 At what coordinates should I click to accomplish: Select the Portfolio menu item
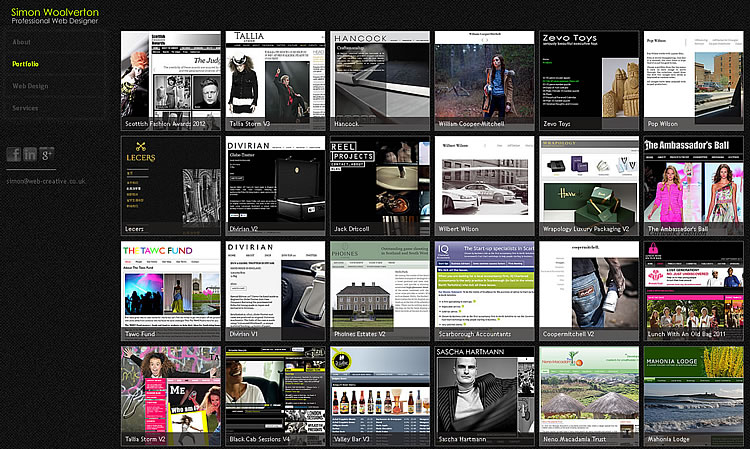pyautogui.click(x=25, y=64)
